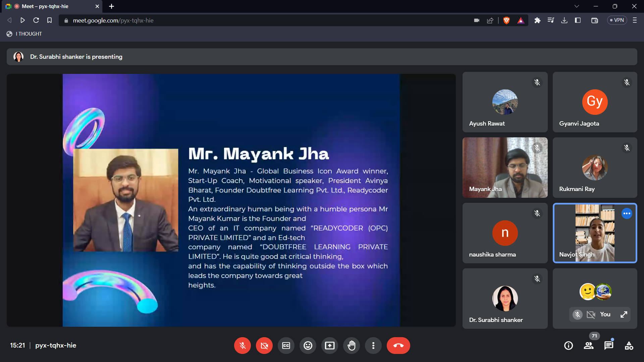This screenshot has width=644, height=362.
Task: Click camera-off icon in your self-view
Action: [591, 315]
